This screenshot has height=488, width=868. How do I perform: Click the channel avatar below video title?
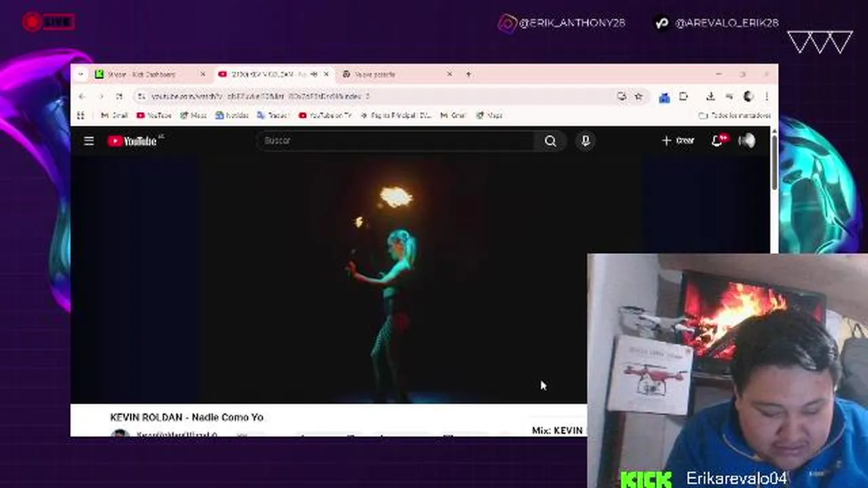(119, 434)
